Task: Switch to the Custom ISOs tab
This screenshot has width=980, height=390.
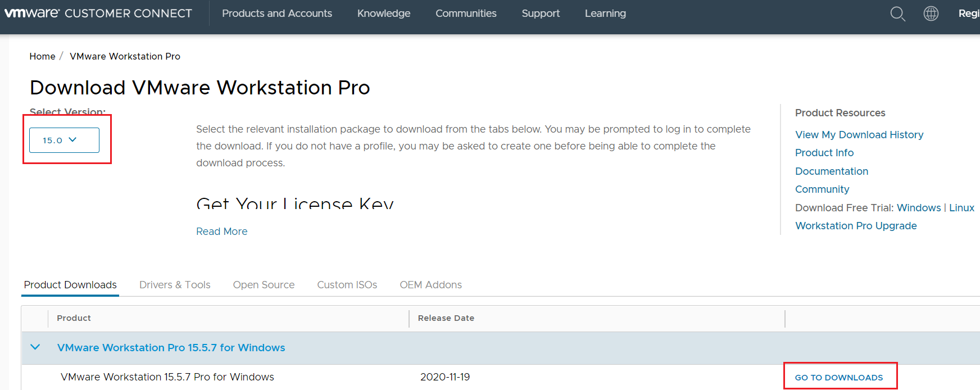Action: click(x=347, y=285)
